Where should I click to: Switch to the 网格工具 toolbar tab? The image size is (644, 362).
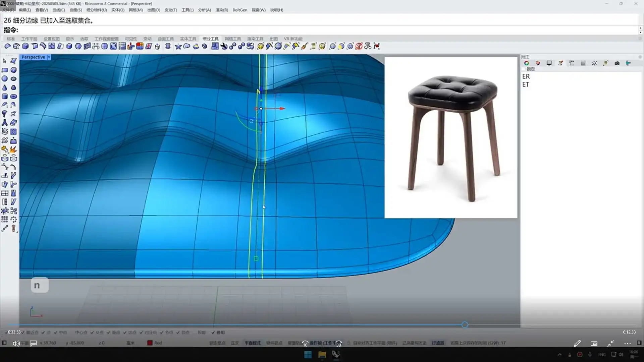233,39
